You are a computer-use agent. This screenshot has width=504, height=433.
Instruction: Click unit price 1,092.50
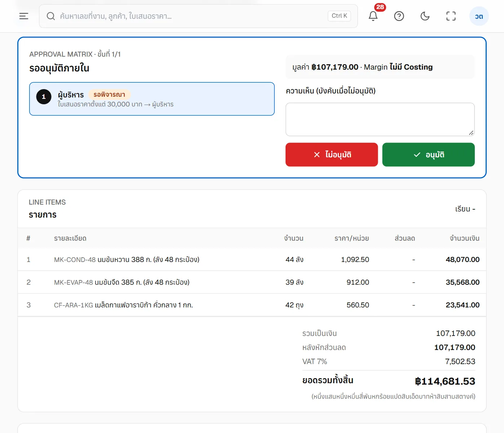(x=355, y=259)
